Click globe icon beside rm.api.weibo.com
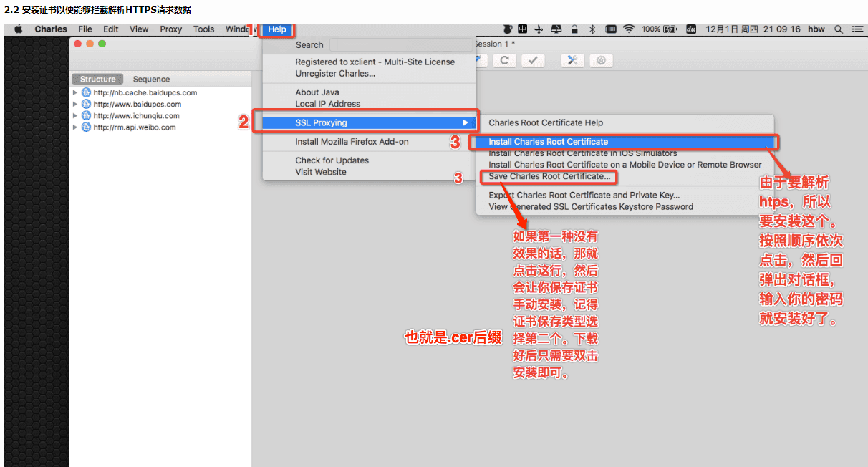868x467 pixels. pos(86,127)
